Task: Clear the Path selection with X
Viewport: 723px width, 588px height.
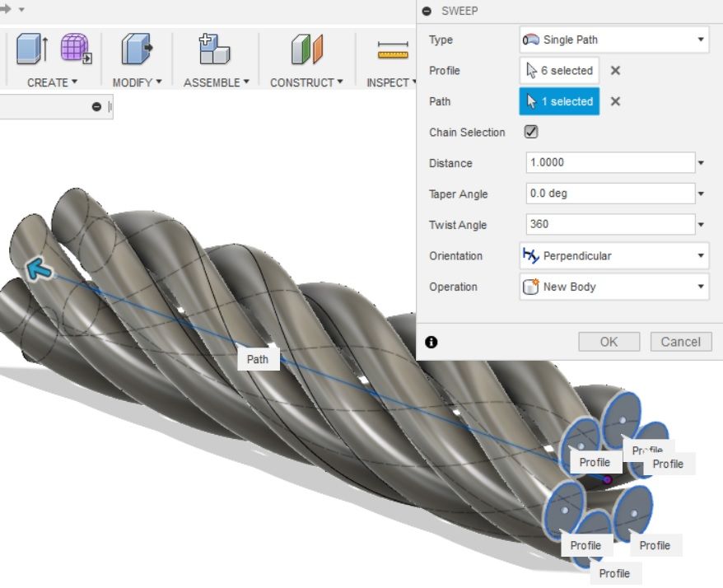Action: [615, 101]
